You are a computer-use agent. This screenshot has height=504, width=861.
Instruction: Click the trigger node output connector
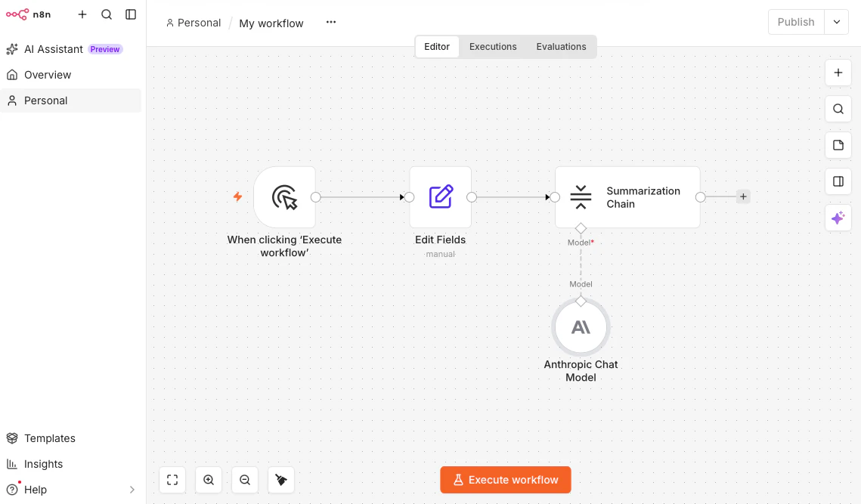coord(316,197)
